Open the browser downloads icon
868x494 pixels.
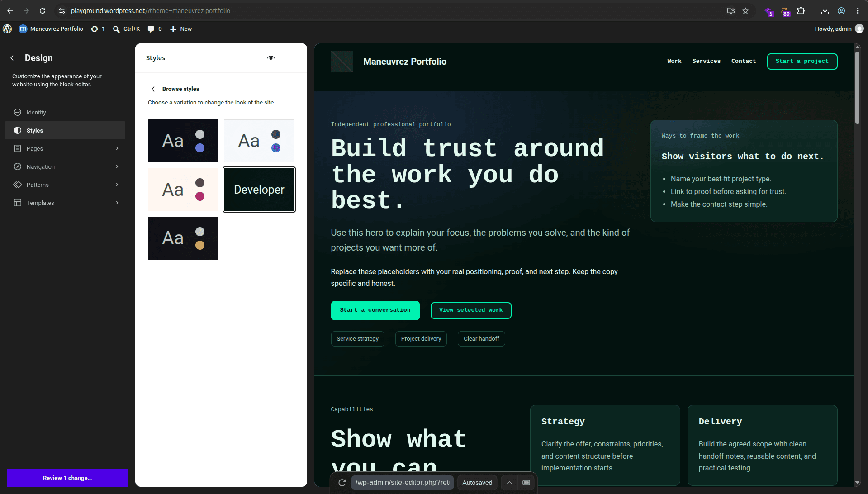tap(825, 11)
